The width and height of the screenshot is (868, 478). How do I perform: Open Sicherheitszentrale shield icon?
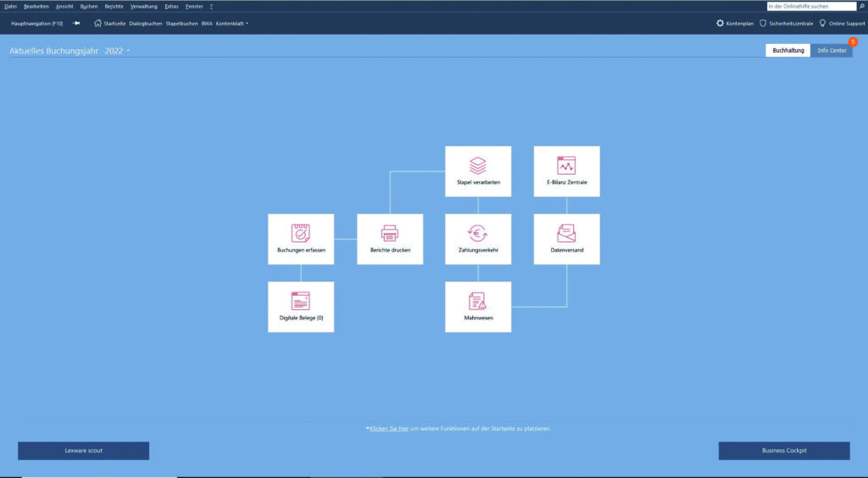click(x=763, y=24)
